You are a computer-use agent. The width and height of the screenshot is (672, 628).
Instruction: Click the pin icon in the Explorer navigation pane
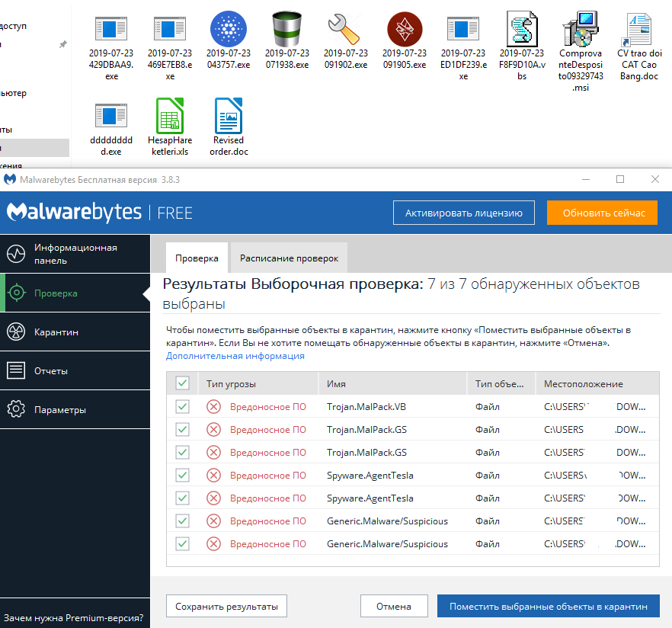coord(63,44)
